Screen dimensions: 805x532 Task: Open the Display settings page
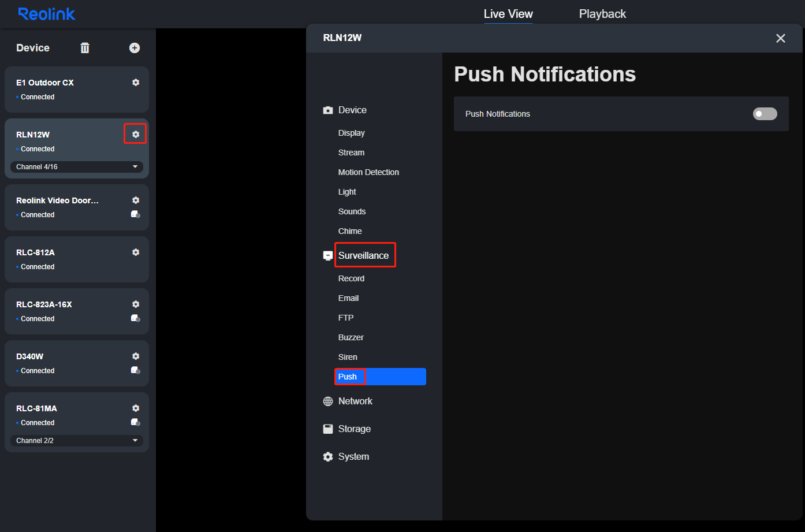(x=352, y=133)
